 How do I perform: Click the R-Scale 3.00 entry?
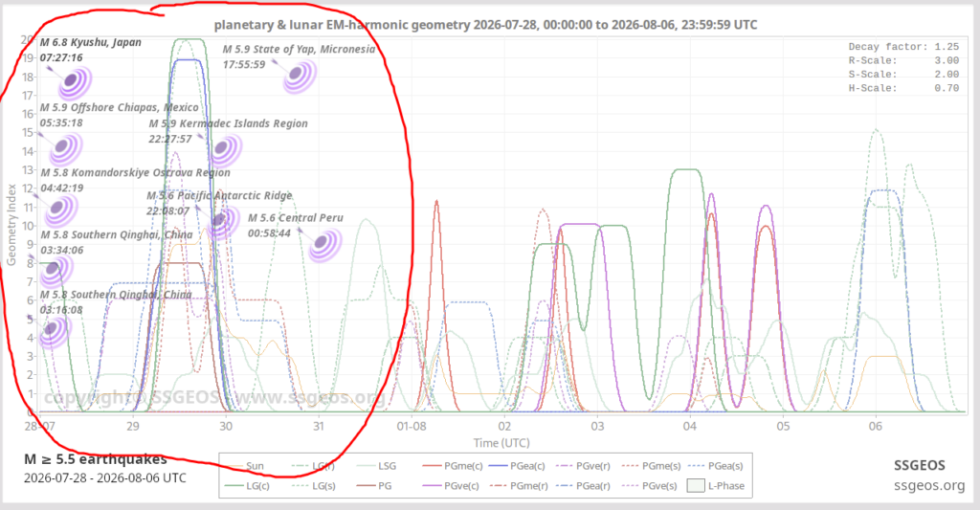click(x=903, y=60)
